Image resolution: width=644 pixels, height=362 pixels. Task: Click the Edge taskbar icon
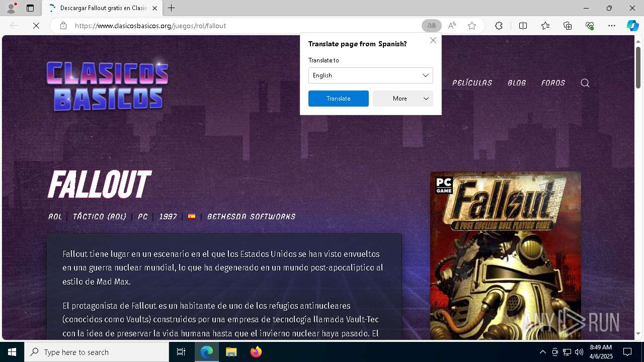point(207,352)
